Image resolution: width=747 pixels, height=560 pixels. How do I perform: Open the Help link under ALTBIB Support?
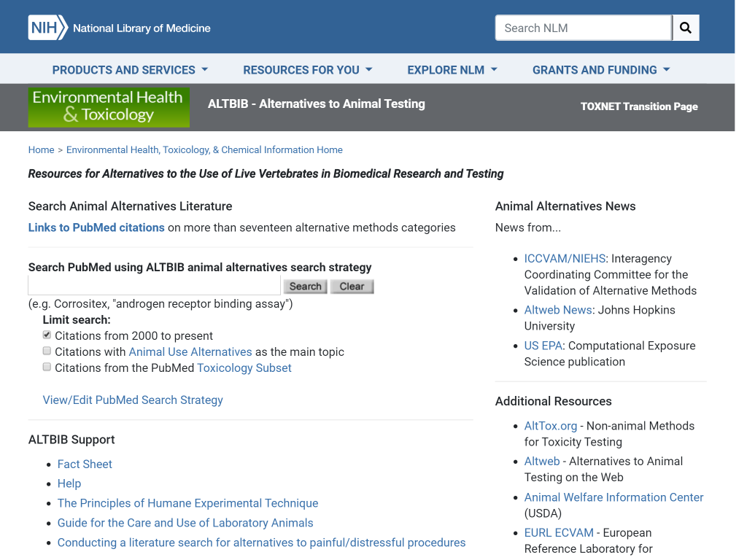click(69, 484)
